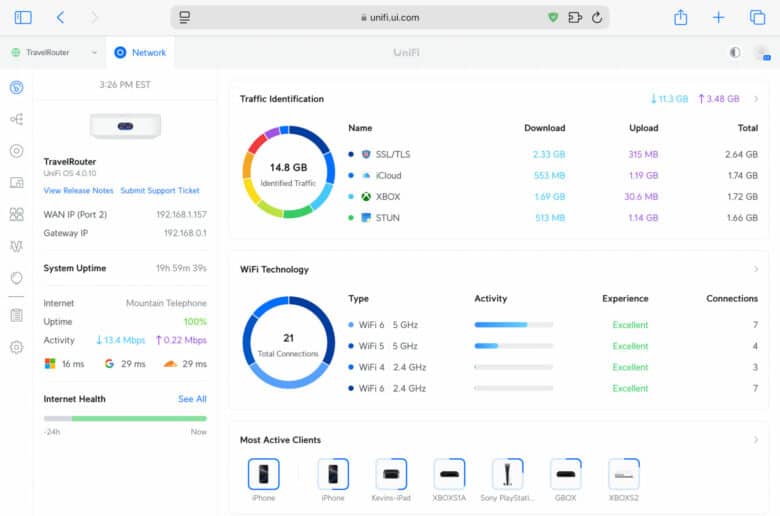Open the Dashboard sidebar icon
This screenshot has width=780, height=516.
pos(16,88)
